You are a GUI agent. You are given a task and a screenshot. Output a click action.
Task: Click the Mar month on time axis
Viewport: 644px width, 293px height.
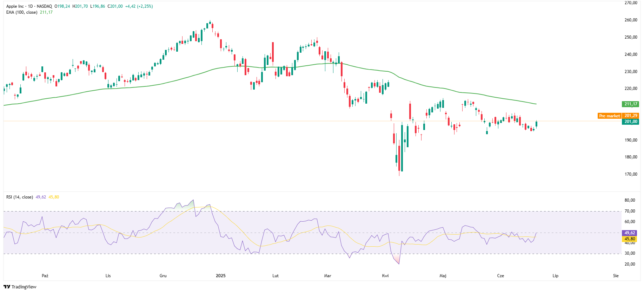[x=328, y=276]
